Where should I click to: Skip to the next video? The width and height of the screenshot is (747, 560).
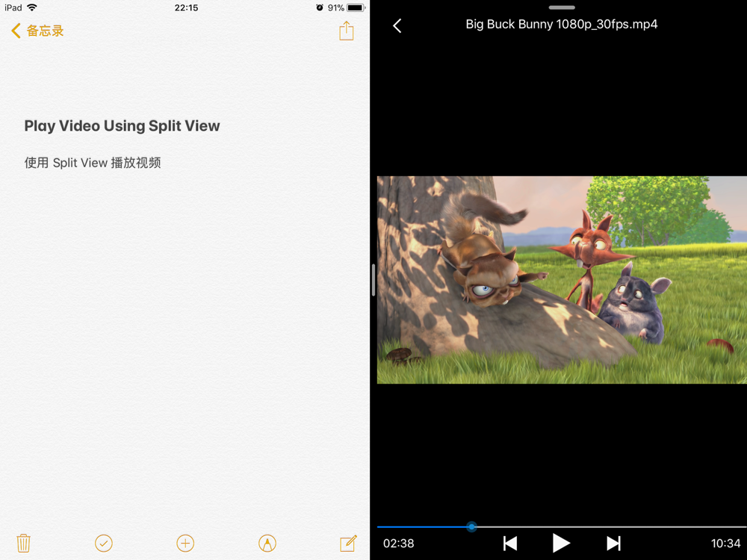coord(613,544)
